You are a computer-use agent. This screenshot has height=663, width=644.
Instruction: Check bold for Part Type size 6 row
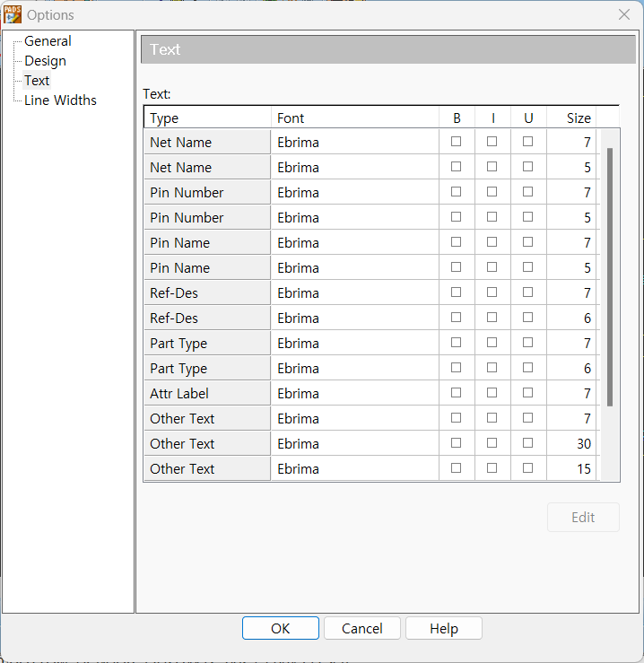coord(456,368)
